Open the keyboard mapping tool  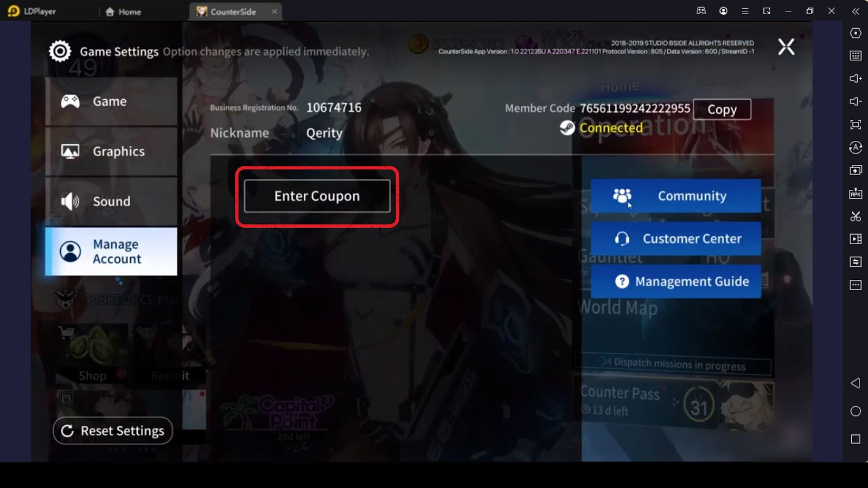pos(856,55)
